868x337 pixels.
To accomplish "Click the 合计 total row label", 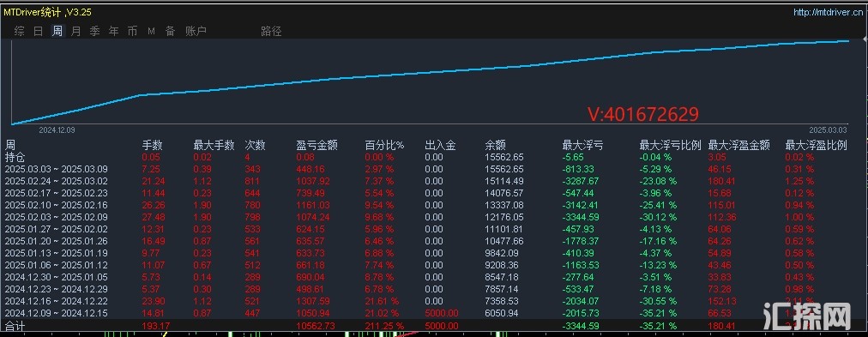I will [15, 326].
